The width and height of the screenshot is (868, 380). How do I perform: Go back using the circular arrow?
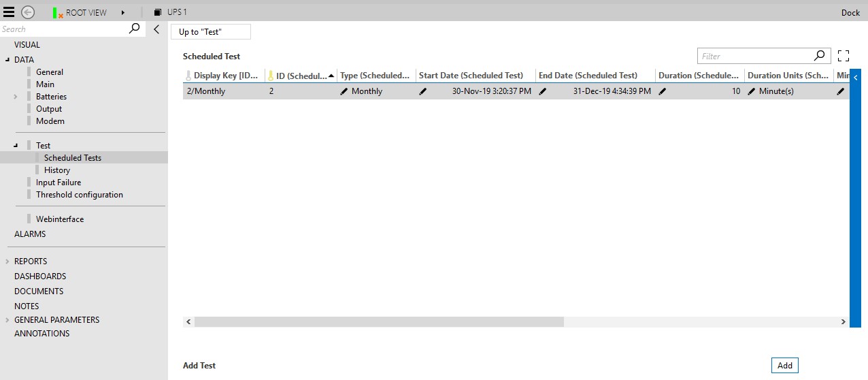pyautogui.click(x=28, y=12)
